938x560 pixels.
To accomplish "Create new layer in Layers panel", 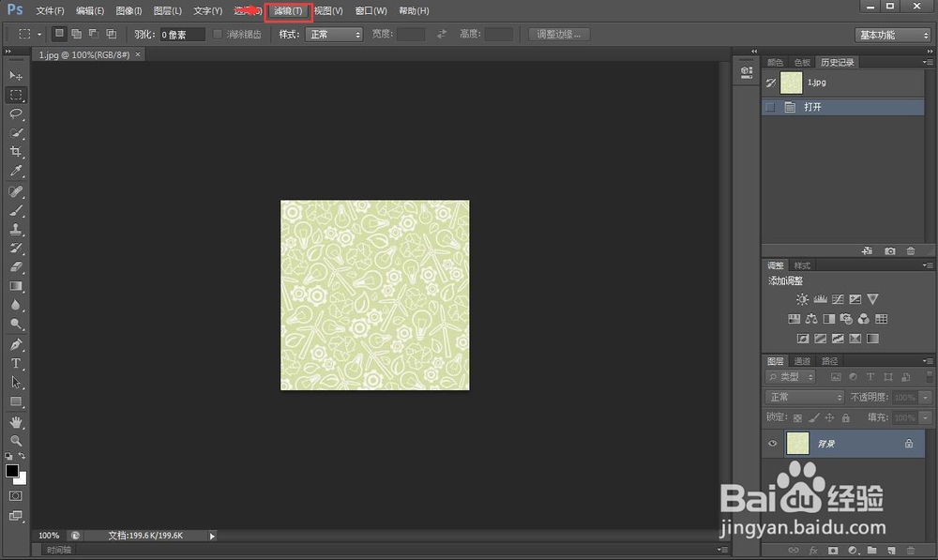I will (x=891, y=550).
